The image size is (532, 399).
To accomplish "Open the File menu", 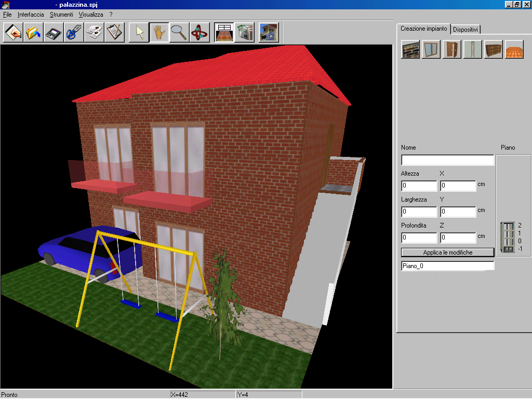I will [7, 15].
